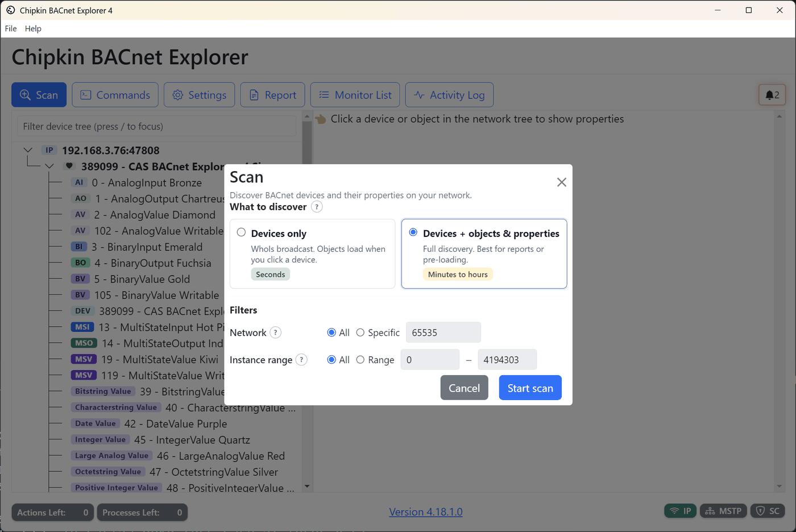Screen dimensions: 796x532
Task: Click the Date Value badge
Action: pos(96,423)
